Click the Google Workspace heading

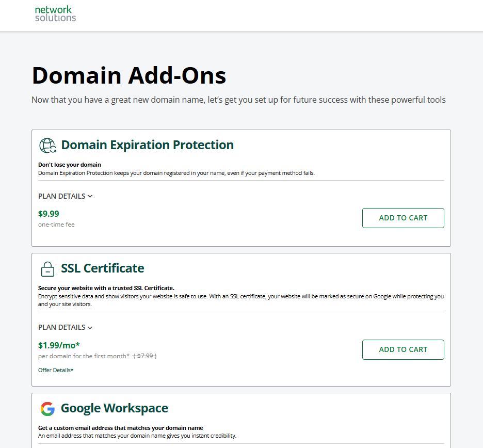[x=114, y=408]
